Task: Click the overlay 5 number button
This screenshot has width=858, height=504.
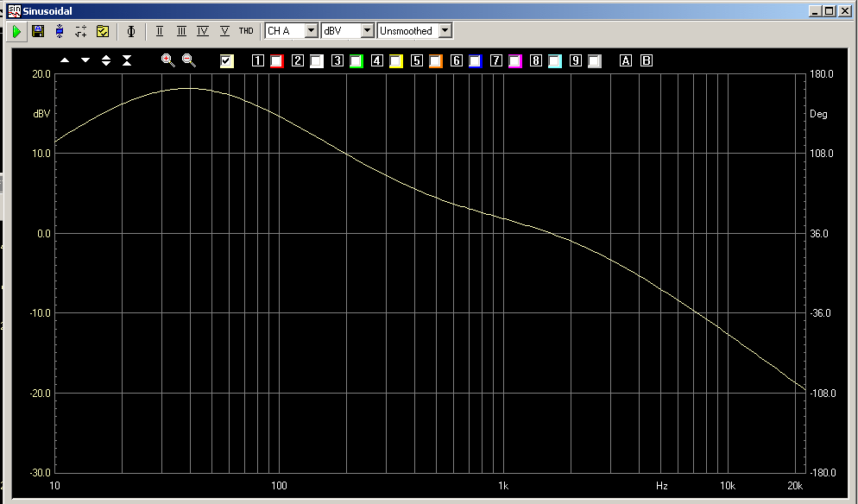Action: (417, 61)
